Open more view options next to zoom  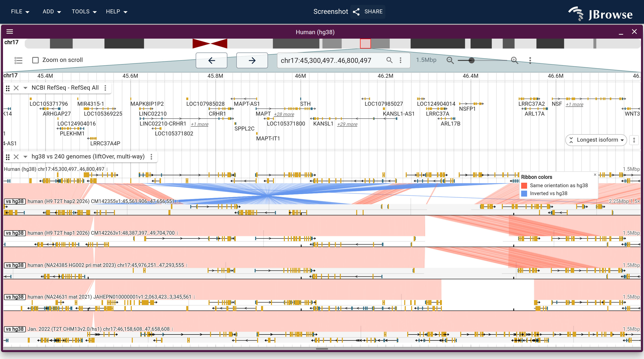tap(530, 60)
